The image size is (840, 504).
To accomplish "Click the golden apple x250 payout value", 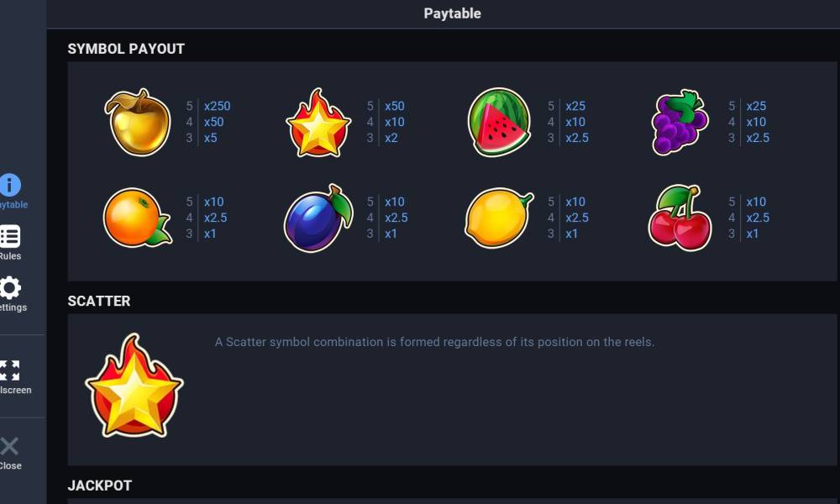I will [x=217, y=106].
